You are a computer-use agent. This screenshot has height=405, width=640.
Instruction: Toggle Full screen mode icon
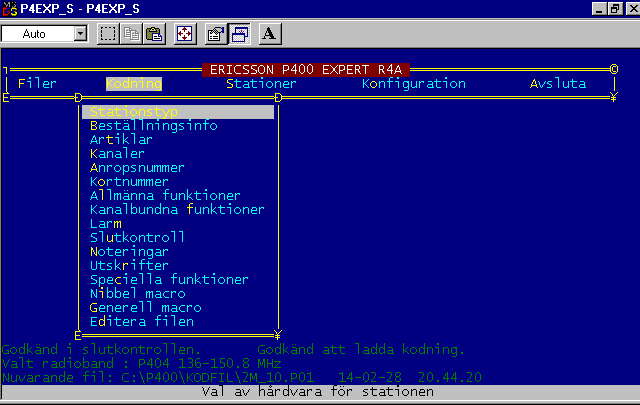[x=185, y=34]
